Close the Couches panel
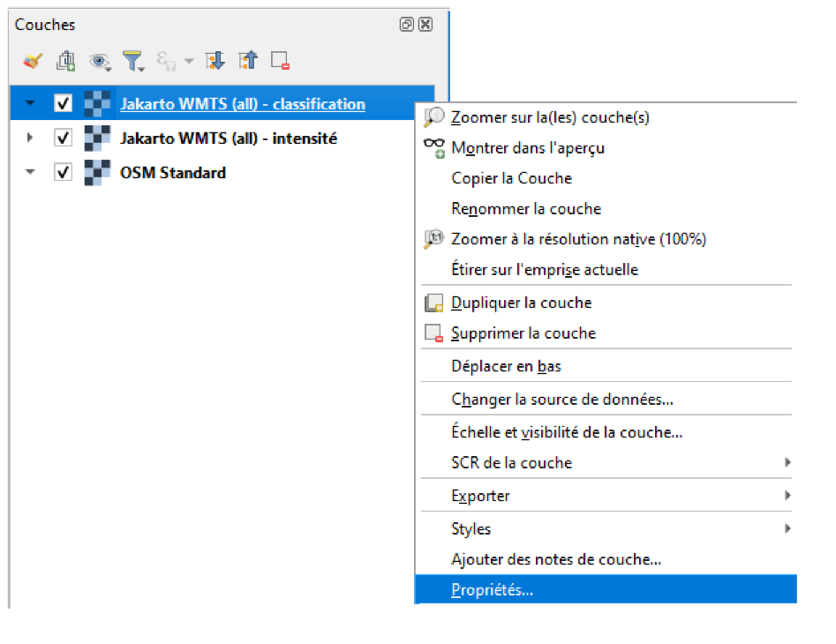Image resolution: width=836 pixels, height=644 pixels. click(x=426, y=25)
